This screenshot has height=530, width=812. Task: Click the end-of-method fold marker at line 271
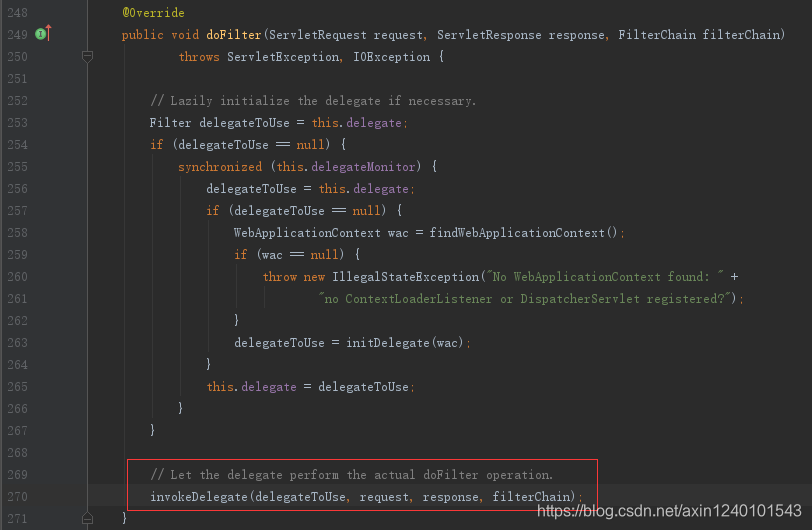[x=88, y=518]
